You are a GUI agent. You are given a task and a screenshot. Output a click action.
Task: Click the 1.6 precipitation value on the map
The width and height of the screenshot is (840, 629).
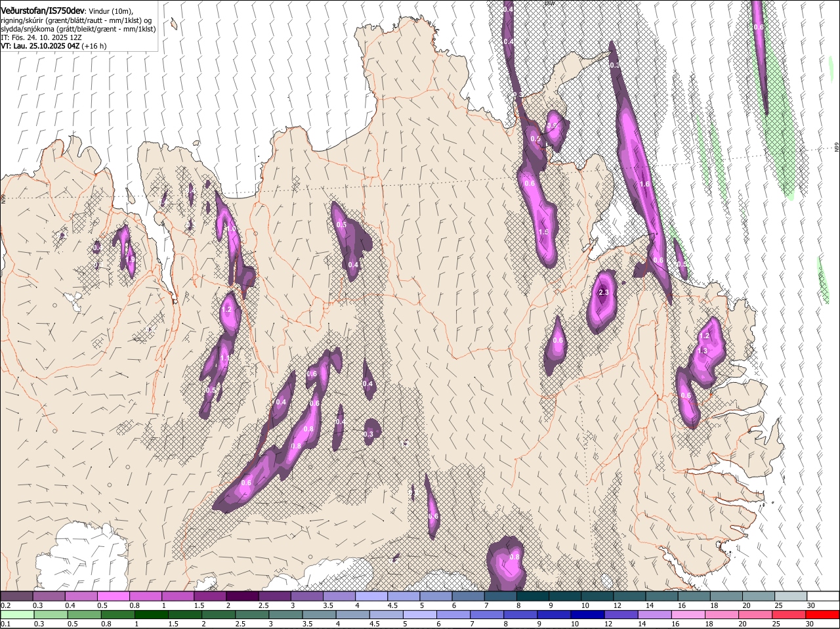(x=644, y=184)
